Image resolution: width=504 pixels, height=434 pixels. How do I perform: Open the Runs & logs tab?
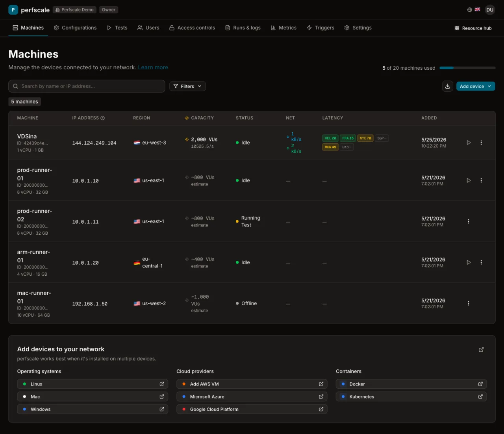[243, 28]
